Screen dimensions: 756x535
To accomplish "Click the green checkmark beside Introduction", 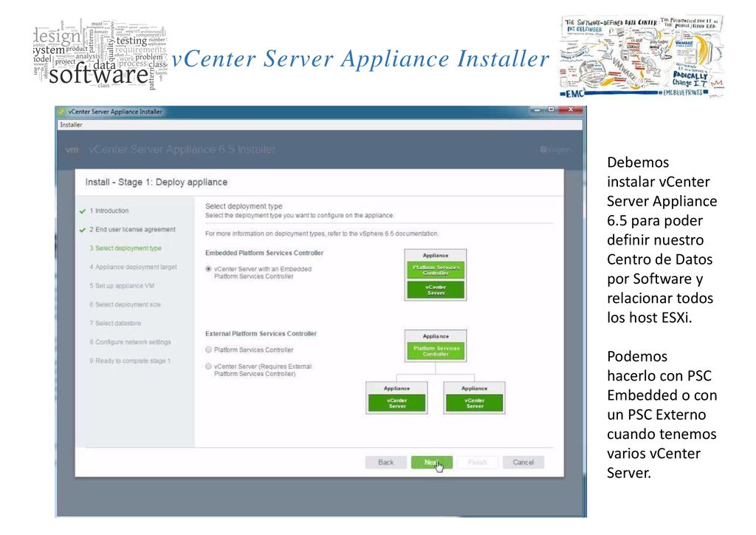I will pos(83,211).
